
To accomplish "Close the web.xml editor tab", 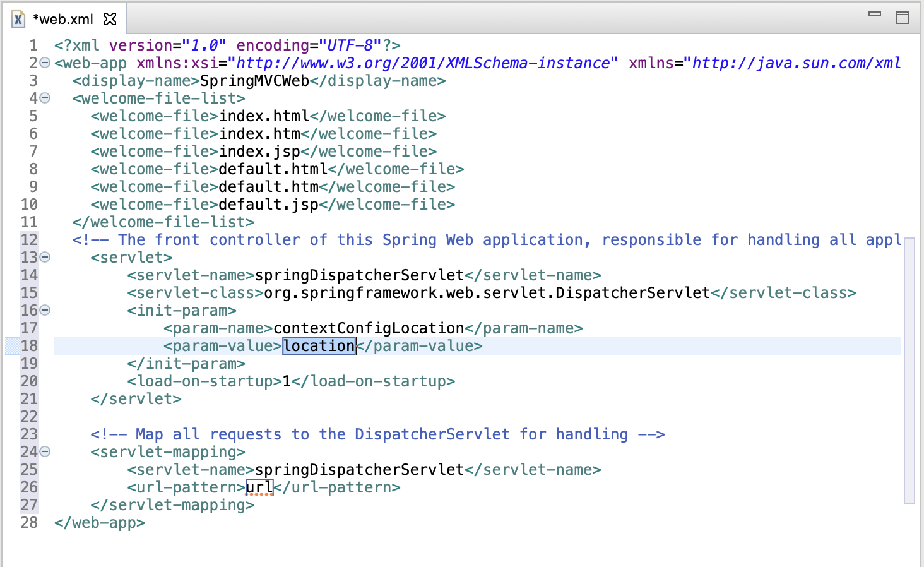I will click(110, 18).
